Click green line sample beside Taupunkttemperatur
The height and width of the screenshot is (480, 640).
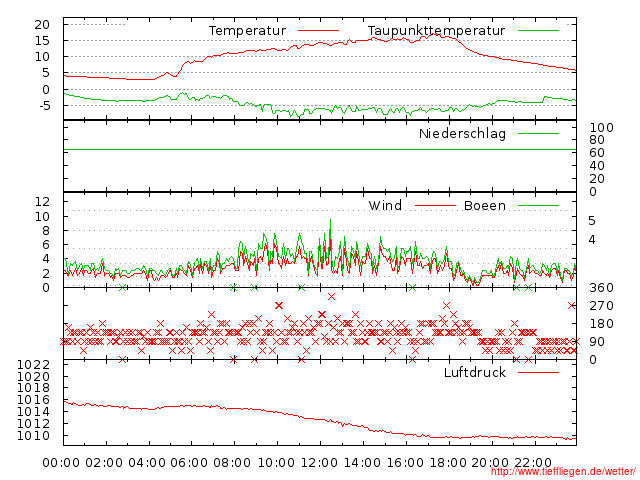coord(538,31)
